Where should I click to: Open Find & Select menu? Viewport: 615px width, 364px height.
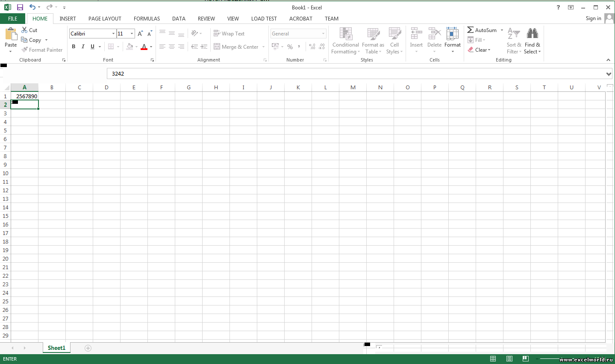pos(533,41)
